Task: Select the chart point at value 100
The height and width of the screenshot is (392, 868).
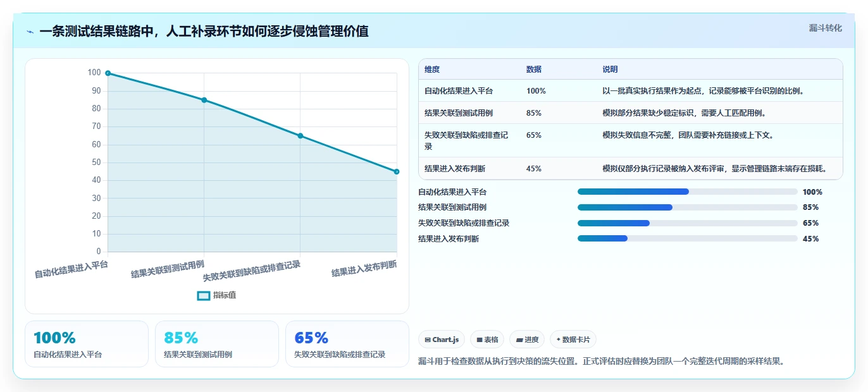Action: tap(108, 73)
